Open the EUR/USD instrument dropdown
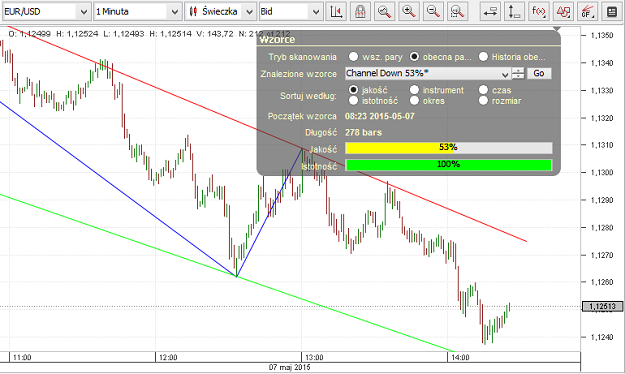 click(x=46, y=12)
